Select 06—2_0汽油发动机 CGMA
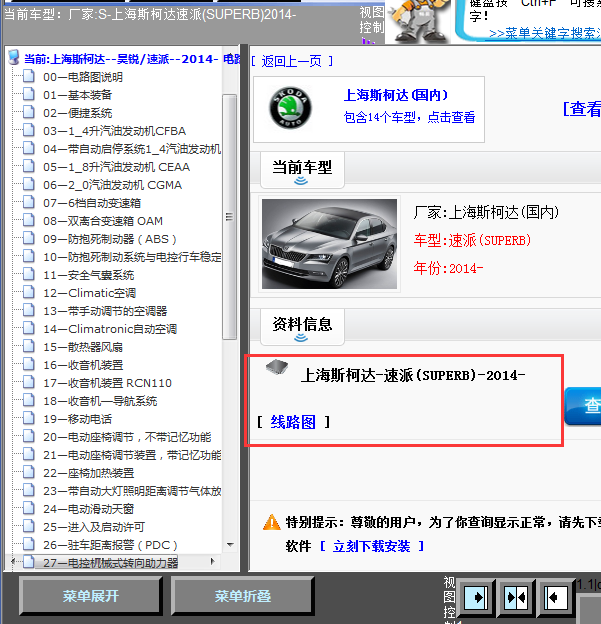Viewport: 601px width, 624px height. pos(112,185)
